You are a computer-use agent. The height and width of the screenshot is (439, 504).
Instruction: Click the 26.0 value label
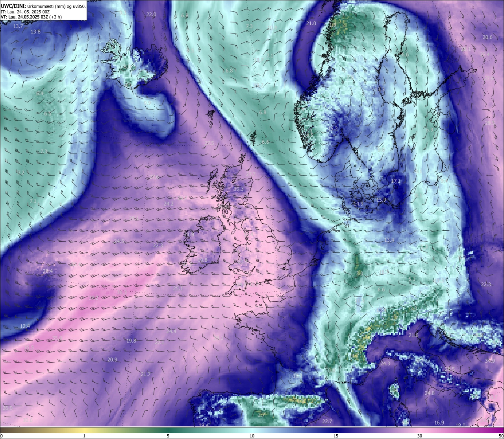tap(7, 408)
